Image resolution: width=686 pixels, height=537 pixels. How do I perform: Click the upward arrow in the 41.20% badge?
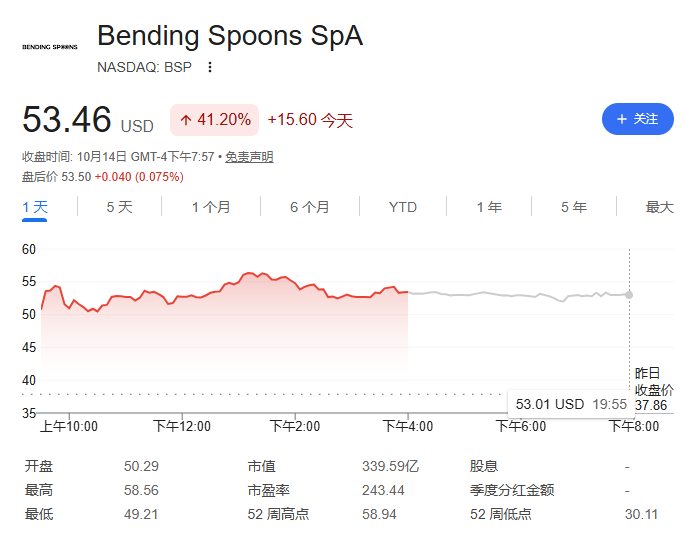(x=186, y=120)
